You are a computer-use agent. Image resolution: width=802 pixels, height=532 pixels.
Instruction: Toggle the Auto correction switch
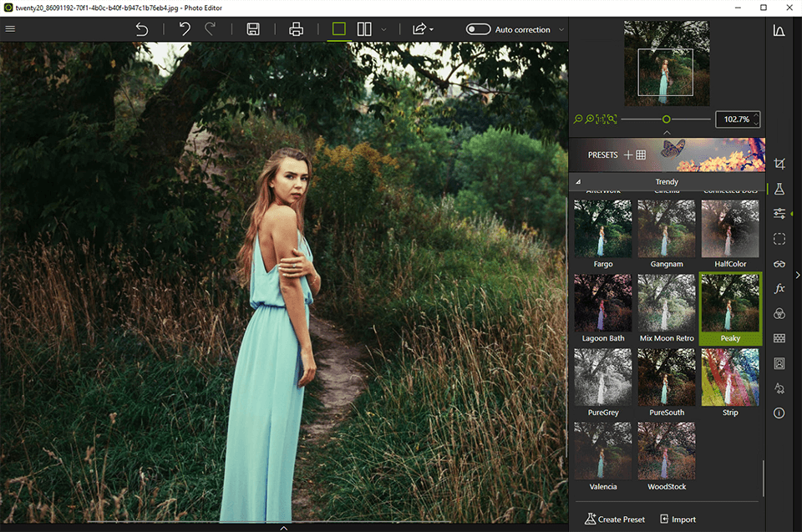click(478, 29)
